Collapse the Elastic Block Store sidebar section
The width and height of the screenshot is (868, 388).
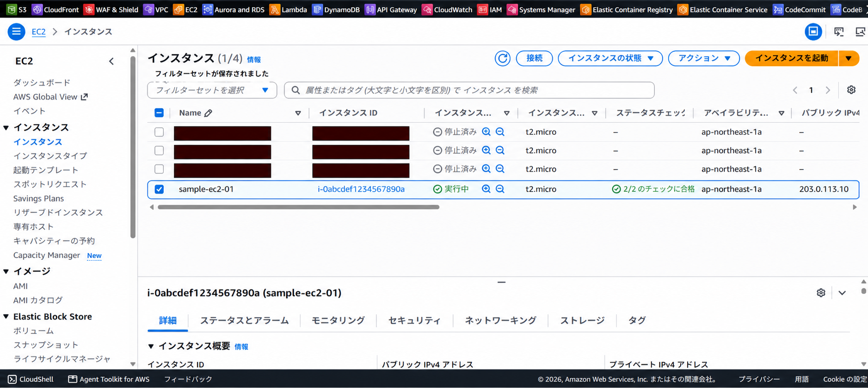[6, 317]
